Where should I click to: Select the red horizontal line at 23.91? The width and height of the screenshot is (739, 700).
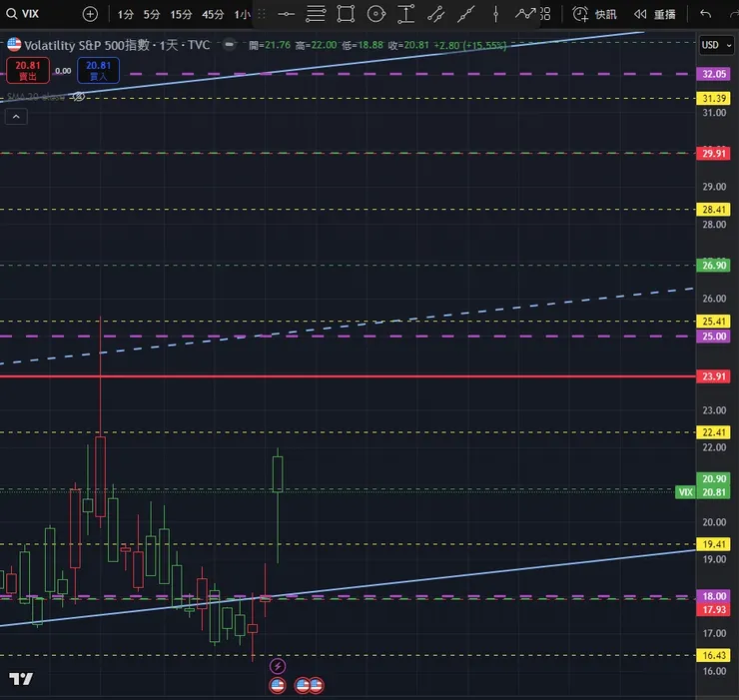348,376
